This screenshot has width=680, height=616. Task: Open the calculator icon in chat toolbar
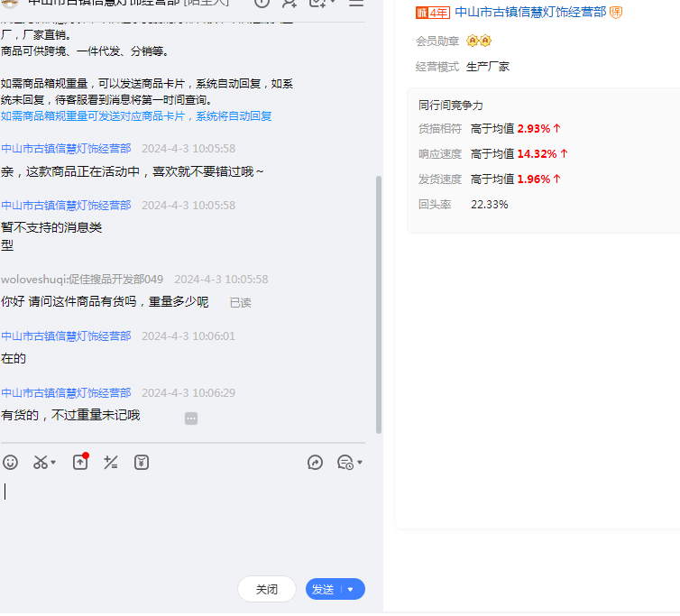(x=111, y=463)
